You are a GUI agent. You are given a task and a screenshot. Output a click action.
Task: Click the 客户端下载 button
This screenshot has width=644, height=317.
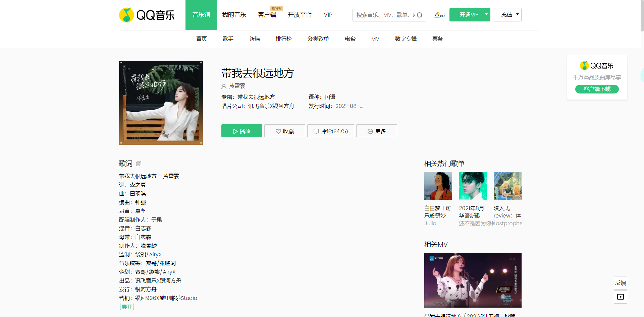[597, 89]
